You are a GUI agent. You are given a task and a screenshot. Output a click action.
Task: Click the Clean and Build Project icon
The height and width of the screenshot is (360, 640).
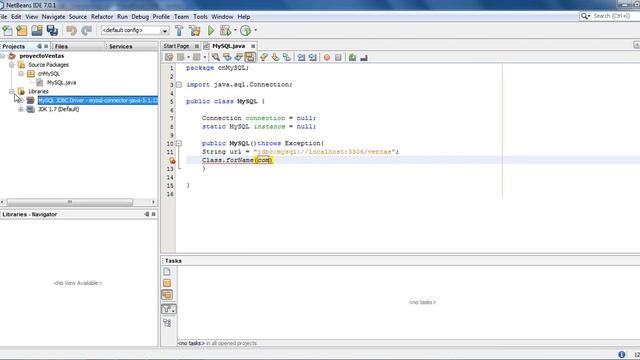tap(195, 31)
